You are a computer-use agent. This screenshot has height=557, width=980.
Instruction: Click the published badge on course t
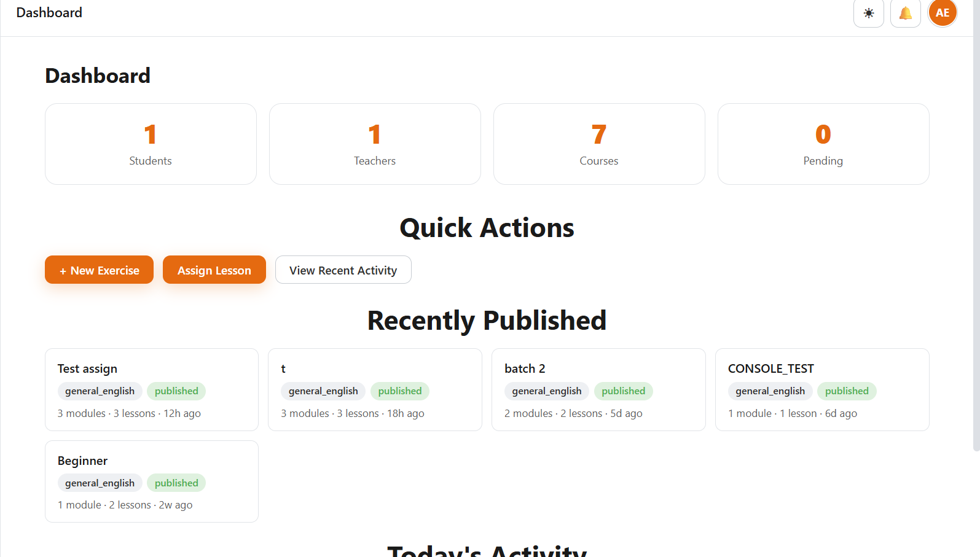pos(400,391)
